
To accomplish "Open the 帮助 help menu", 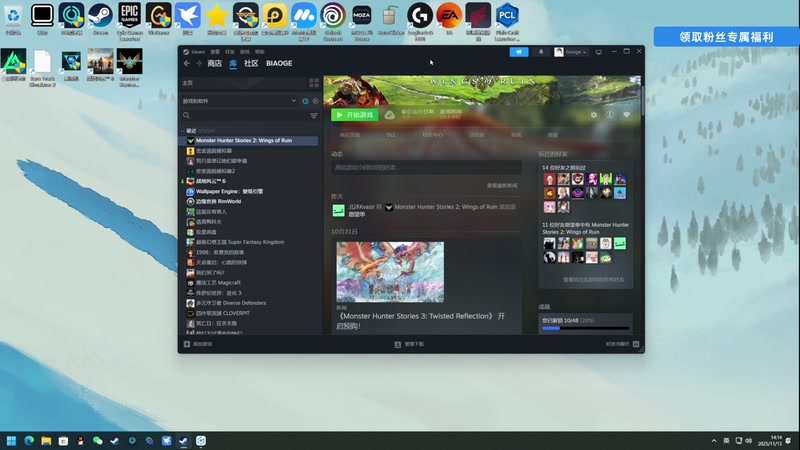I will (x=260, y=52).
